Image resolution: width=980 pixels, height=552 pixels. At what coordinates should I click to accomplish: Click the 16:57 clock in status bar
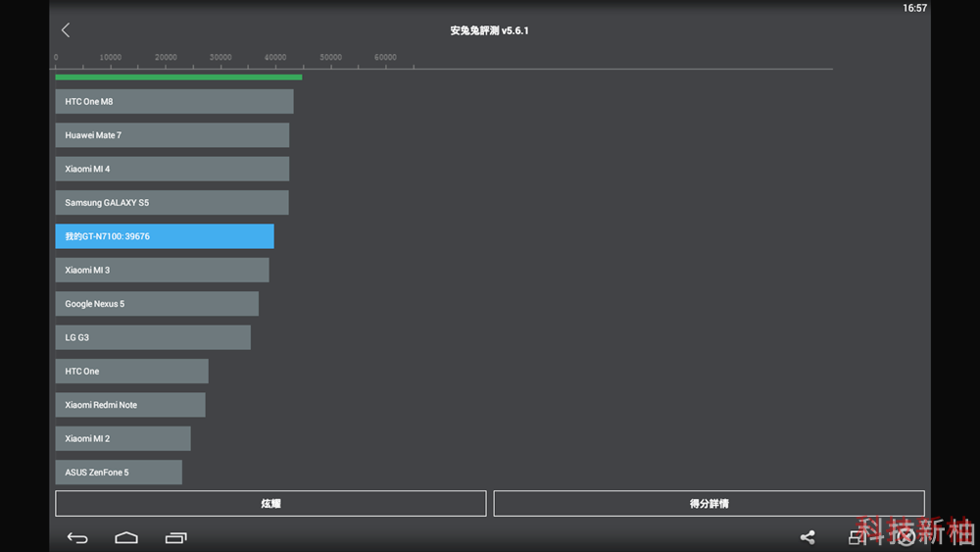914,8
